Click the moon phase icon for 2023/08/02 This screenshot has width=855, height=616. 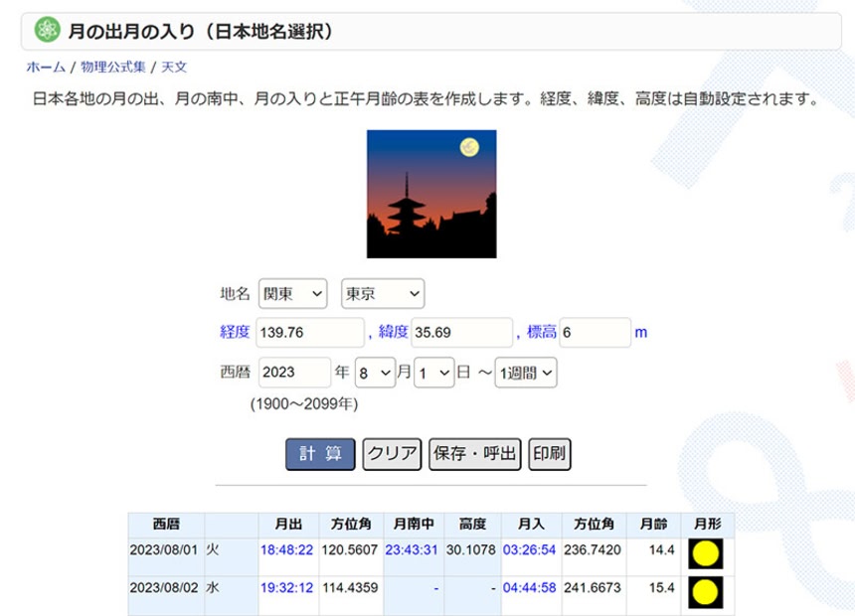[x=705, y=592]
